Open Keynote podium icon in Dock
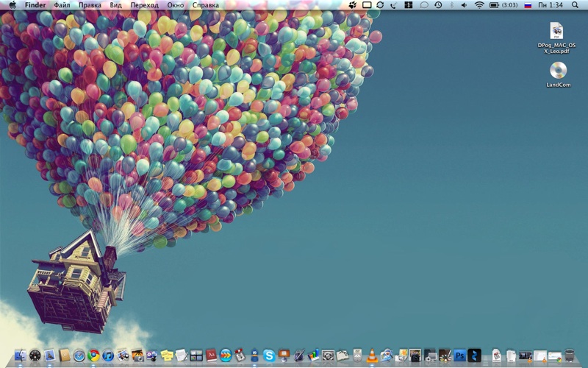Viewport: 588px width, 368px height. click(284, 355)
